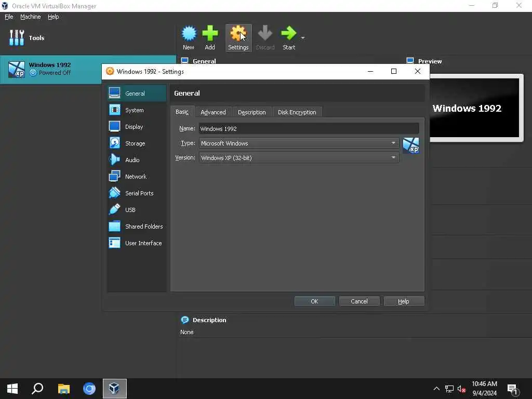
Task: Switch to the Disk Encryption tab
Action: [297, 112]
